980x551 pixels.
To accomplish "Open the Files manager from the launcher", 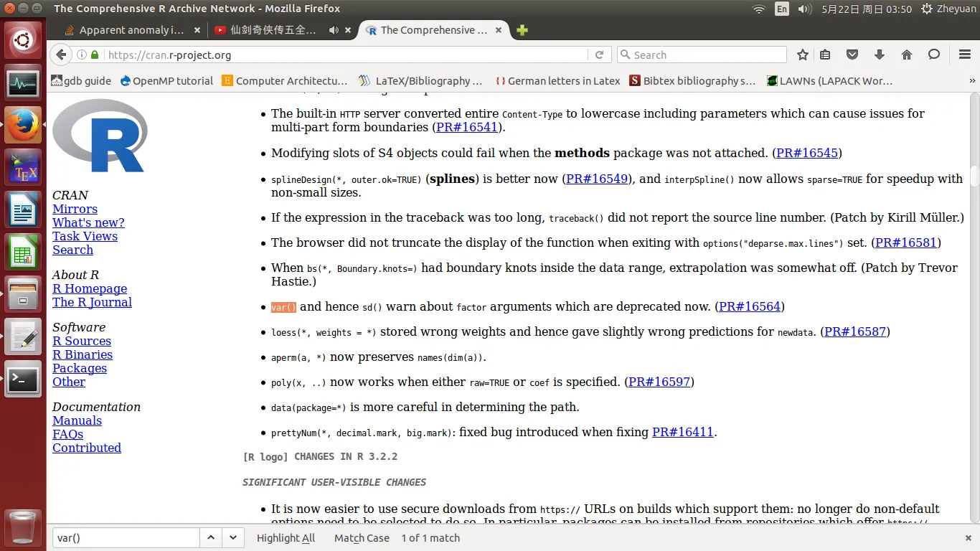I will coord(23,295).
